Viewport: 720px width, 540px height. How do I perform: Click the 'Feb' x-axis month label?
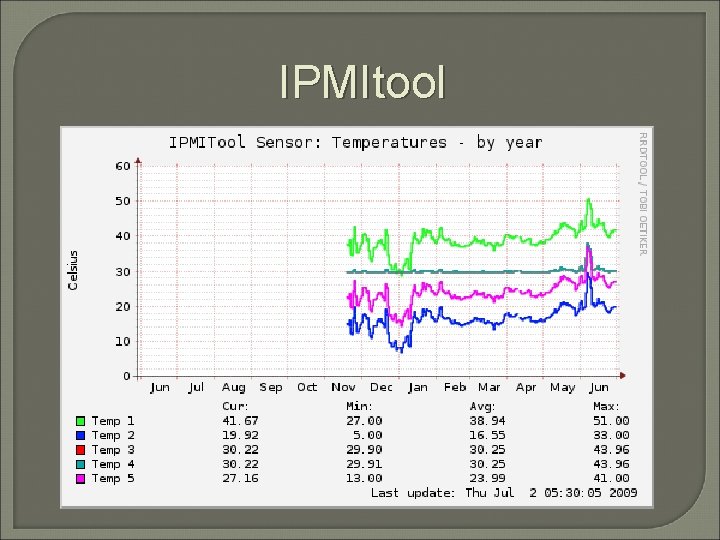455,388
